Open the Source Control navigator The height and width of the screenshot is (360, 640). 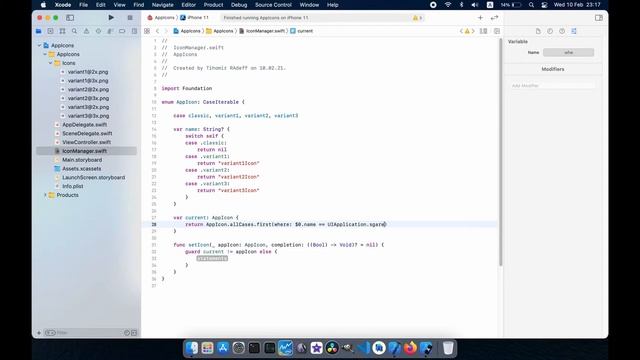click(x=50, y=31)
